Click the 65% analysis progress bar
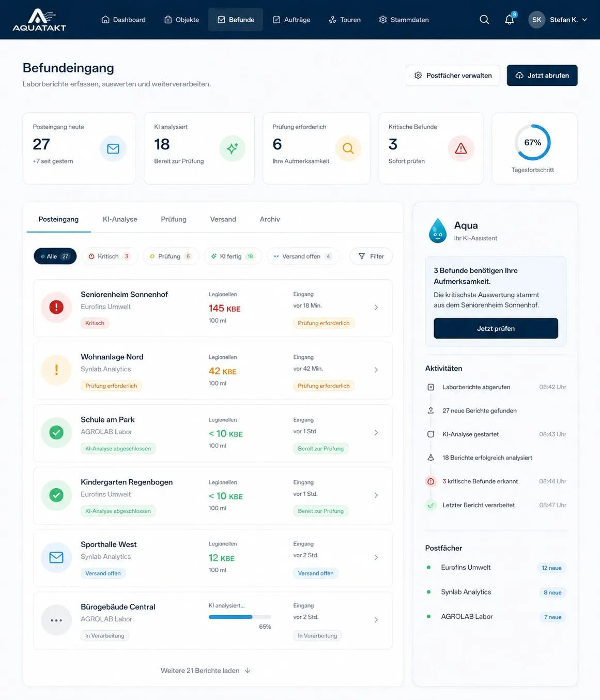This screenshot has width=600, height=700. pos(240,617)
